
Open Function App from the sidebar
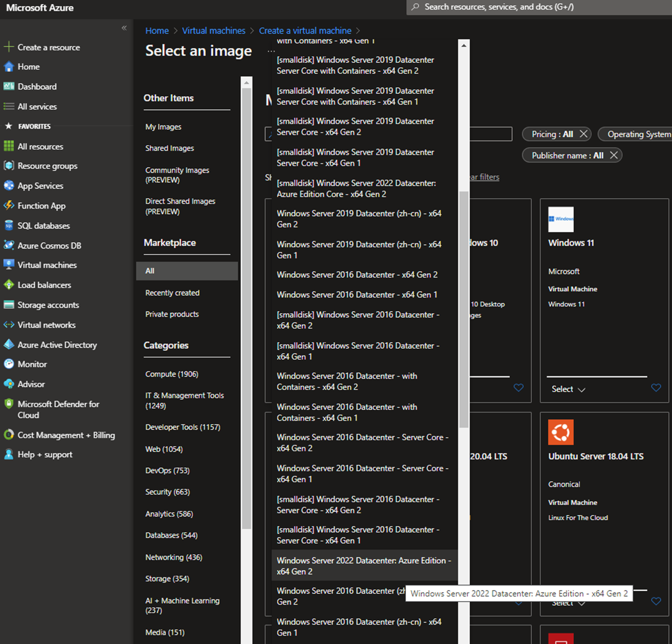(41, 206)
